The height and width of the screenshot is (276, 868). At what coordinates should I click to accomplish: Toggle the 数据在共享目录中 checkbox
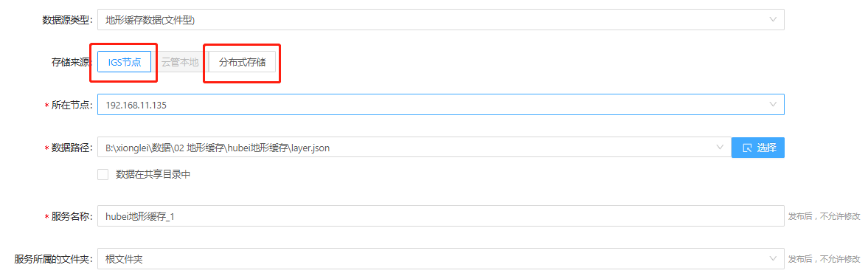(103, 175)
